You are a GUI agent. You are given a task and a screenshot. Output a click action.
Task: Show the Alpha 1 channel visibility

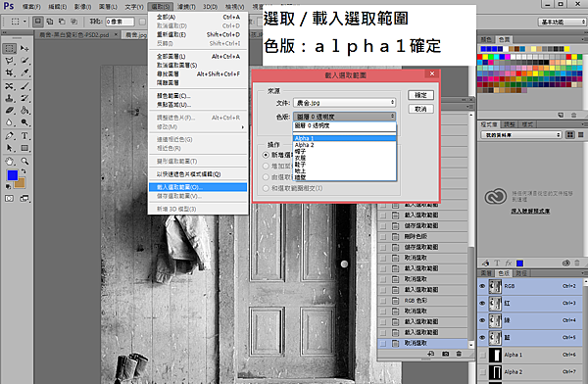click(482, 355)
